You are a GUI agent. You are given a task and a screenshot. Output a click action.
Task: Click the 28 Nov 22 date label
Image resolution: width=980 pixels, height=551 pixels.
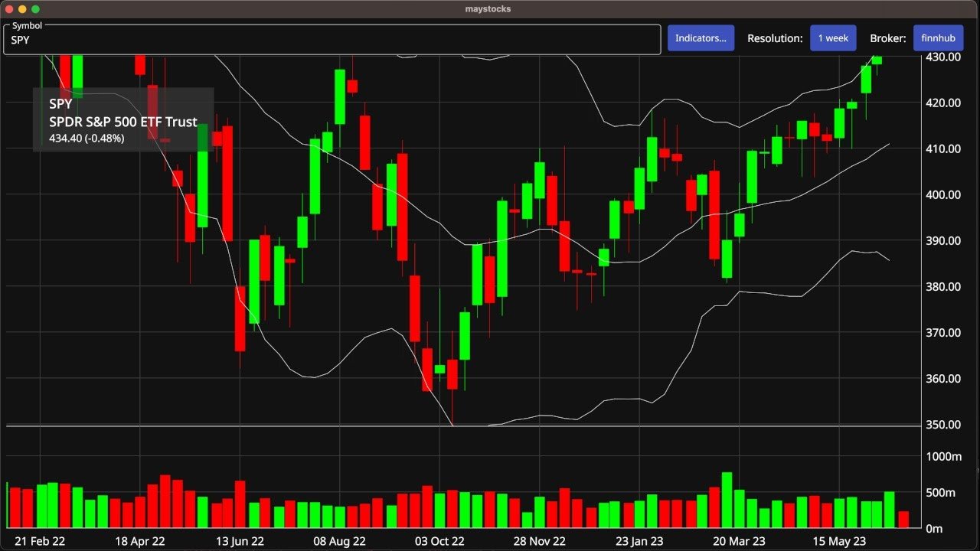(540, 541)
